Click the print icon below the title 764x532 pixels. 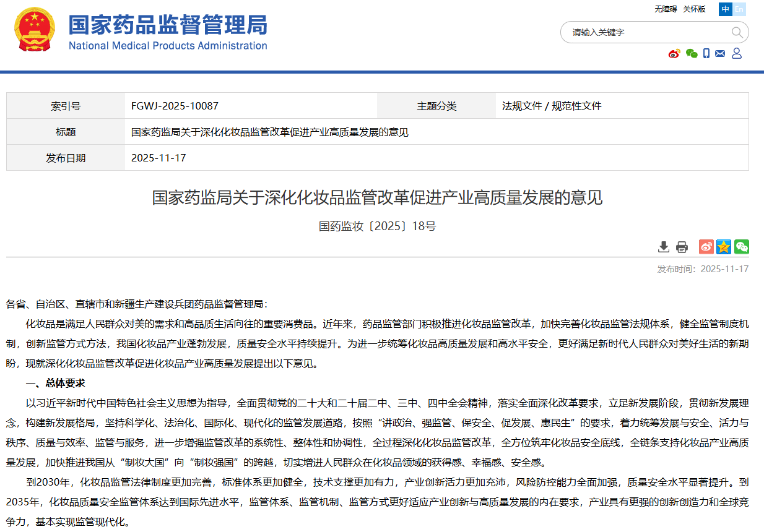[x=682, y=246]
